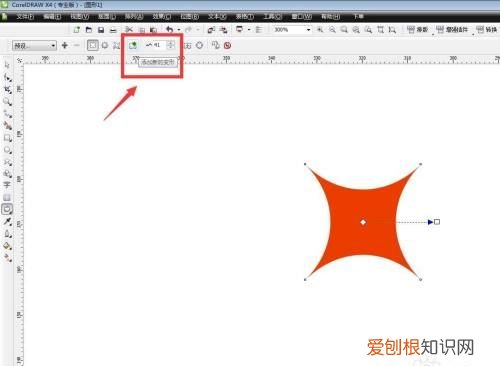Toggle Push and Pull distortion mode
500x366 pixels.
[x=93, y=45]
